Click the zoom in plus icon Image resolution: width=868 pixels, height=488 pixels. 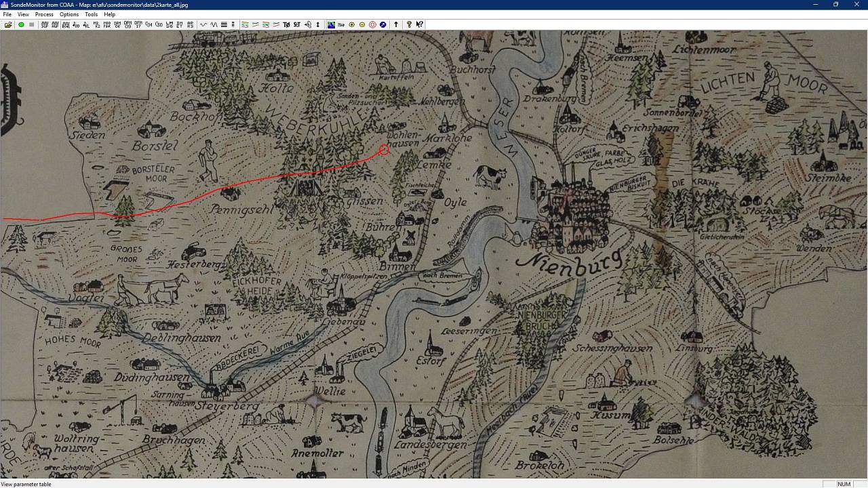[352, 24]
